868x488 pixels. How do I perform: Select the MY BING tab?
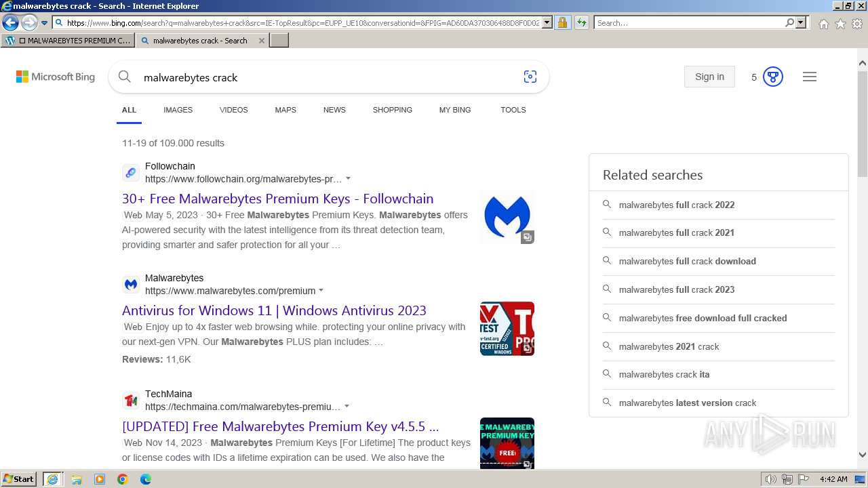click(455, 110)
